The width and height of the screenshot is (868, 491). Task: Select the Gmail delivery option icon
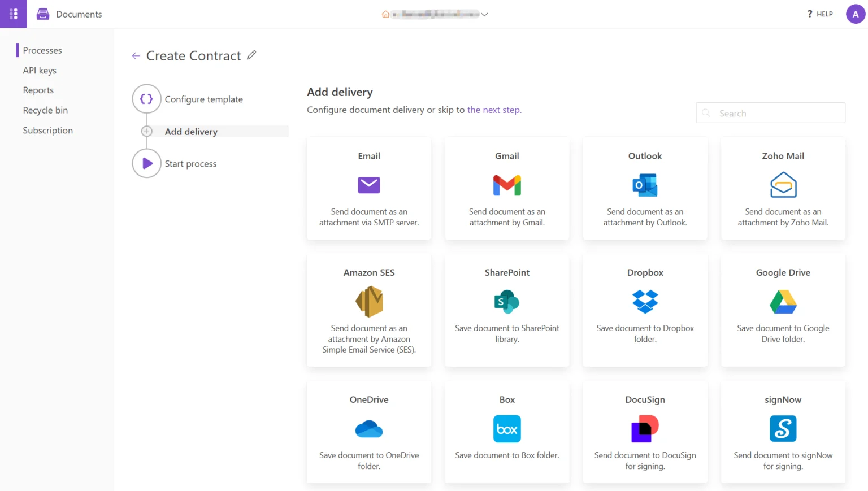[x=507, y=185]
